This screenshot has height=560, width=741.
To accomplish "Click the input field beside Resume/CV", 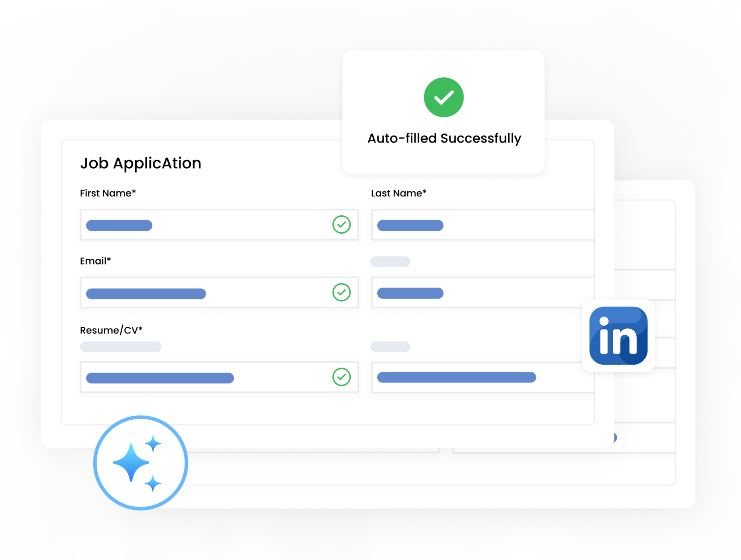I will tap(483, 377).
